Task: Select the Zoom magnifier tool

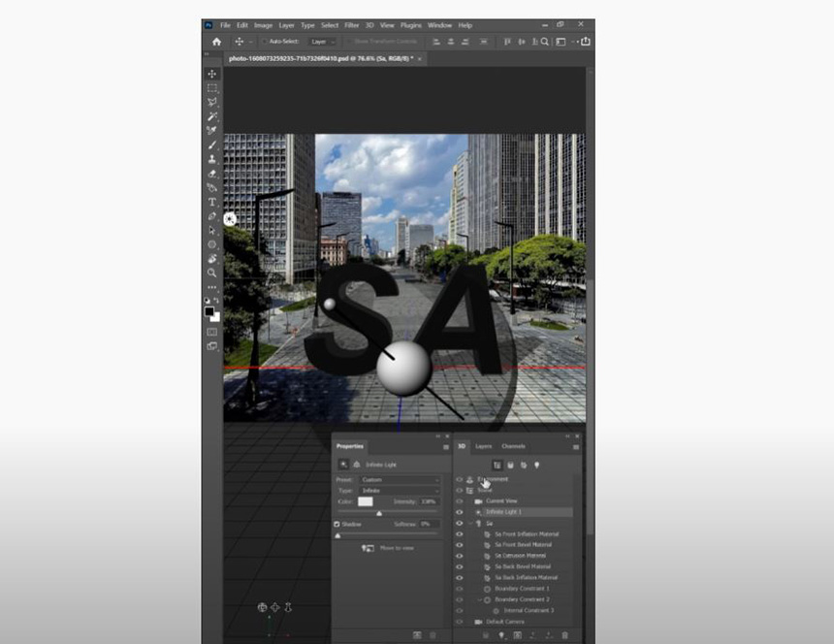Action: (212, 273)
